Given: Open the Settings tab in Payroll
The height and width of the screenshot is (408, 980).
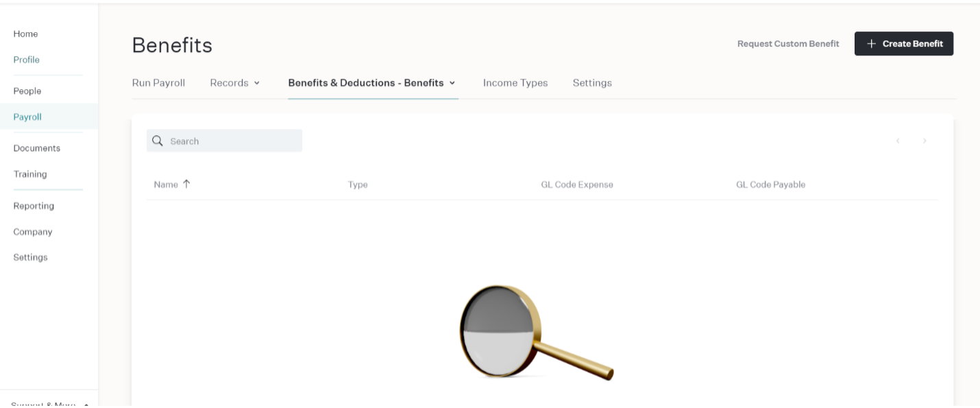Looking at the screenshot, I should tap(592, 82).
